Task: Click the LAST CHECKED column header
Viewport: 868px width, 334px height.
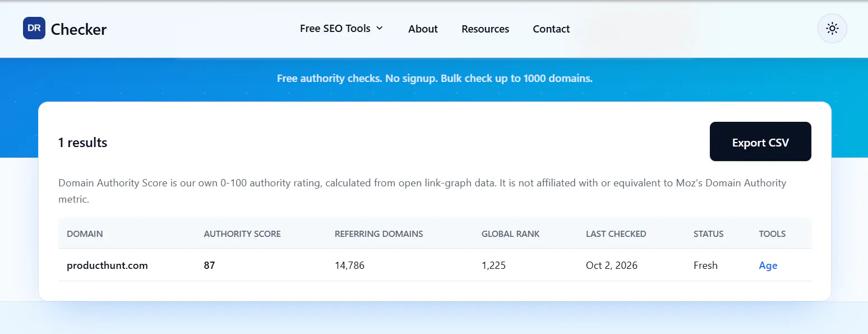Action: coord(616,234)
